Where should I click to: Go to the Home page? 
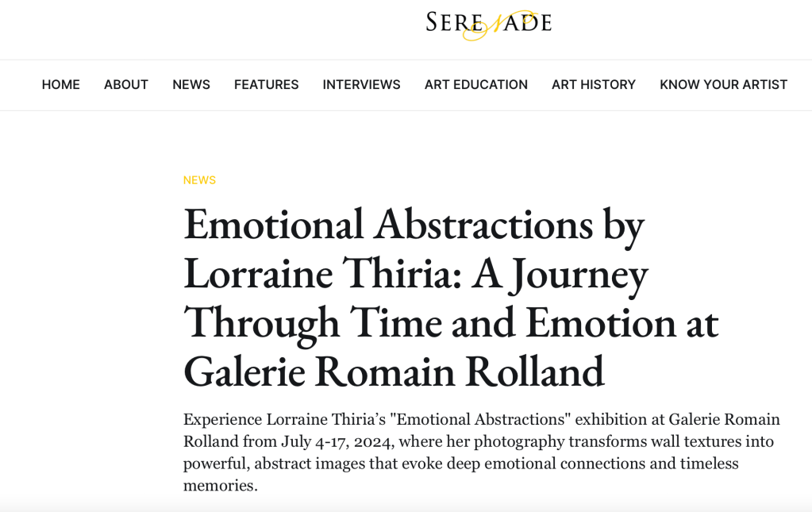pyautogui.click(x=61, y=85)
